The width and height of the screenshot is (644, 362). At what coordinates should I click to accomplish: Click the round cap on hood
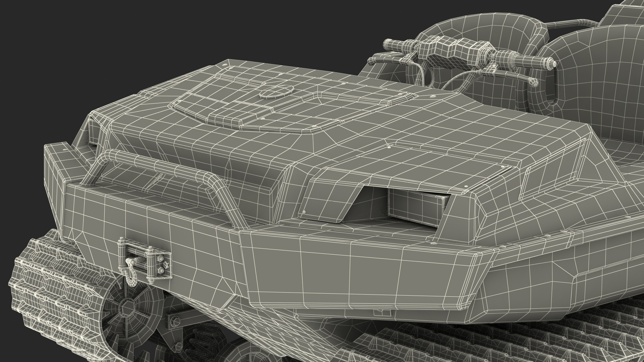276,92
